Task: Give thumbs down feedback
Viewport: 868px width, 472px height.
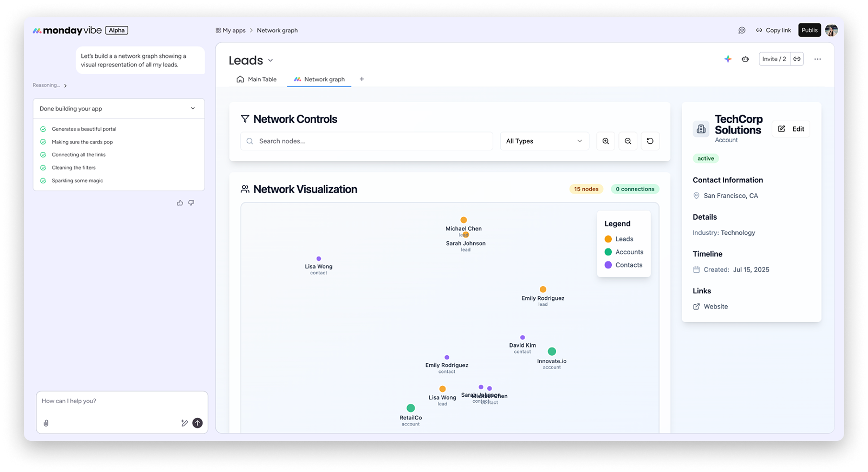Action: pyautogui.click(x=191, y=203)
